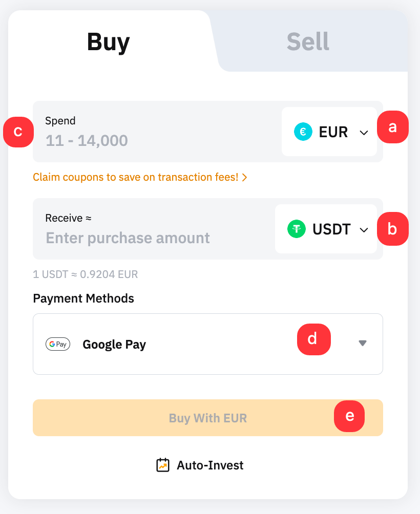Viewport: 420px width, 514px height.
Task: Switch to the Sell tab
Action: (x=308, y=41)
